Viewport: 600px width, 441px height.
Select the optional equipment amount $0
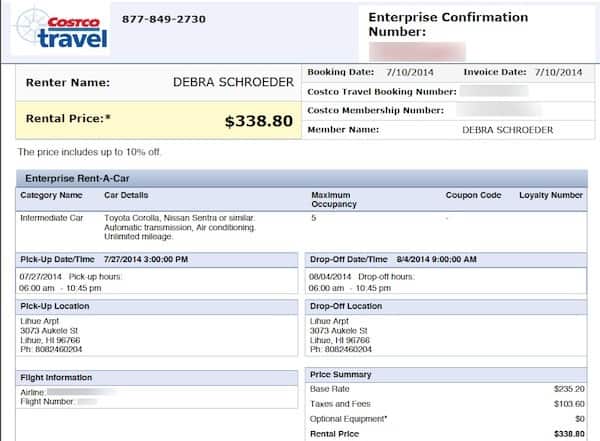click(x=580, y=419)
